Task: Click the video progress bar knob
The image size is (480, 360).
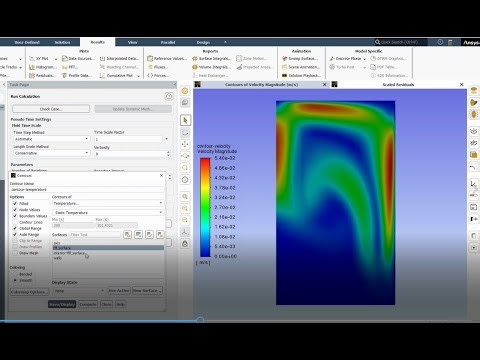Action: pos(200,321)
